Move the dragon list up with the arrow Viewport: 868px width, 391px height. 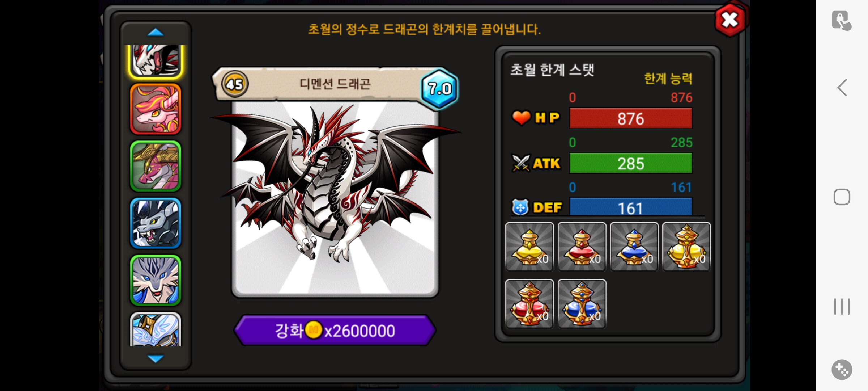click(x=156, y=33)
